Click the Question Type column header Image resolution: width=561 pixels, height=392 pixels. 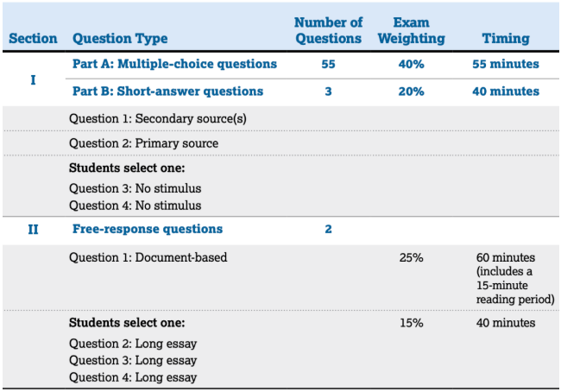point(120,38)
